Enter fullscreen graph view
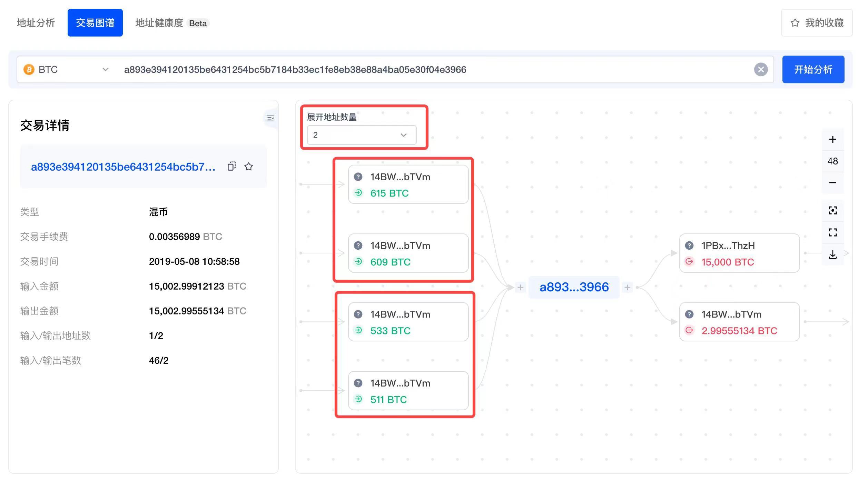The image size is (868, 491). click(832, 233)
